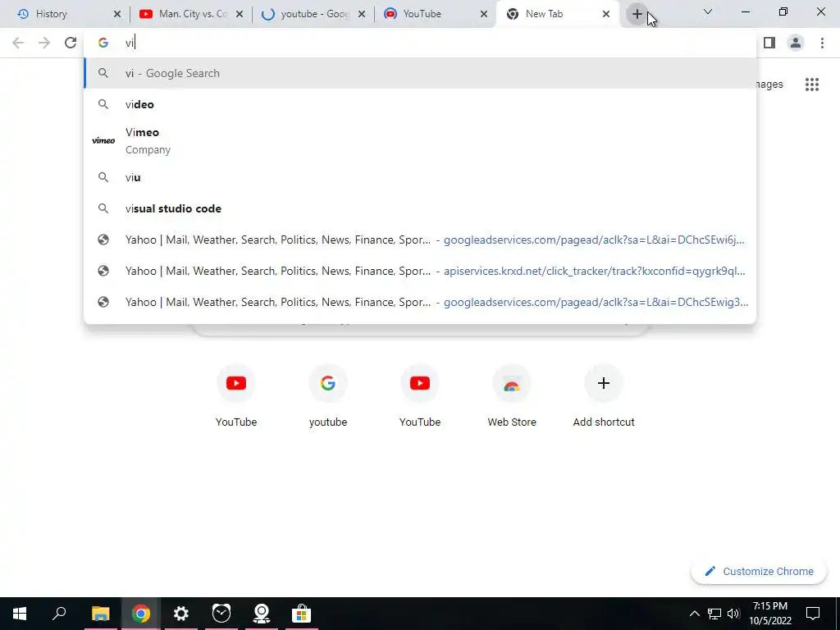Image resolution: width=840 pixels, height=630 pixels.
Task: Open the volume control
Action: 733,614
